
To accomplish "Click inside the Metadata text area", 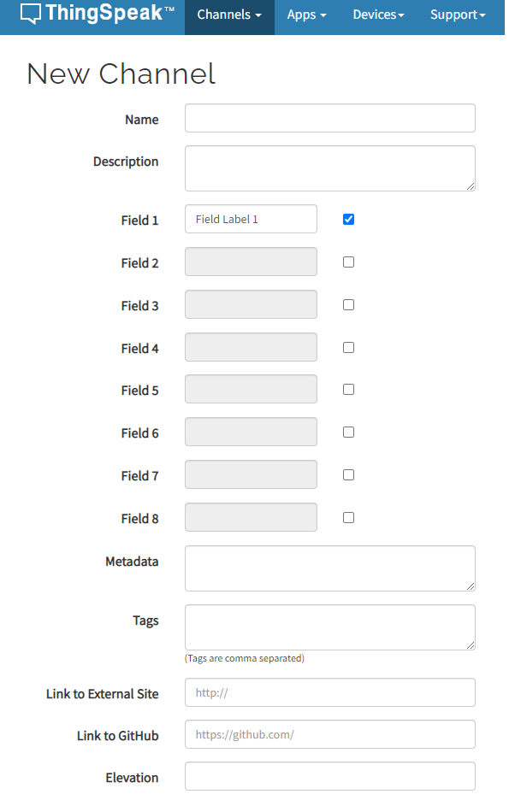I will click(x=329, y=568).
